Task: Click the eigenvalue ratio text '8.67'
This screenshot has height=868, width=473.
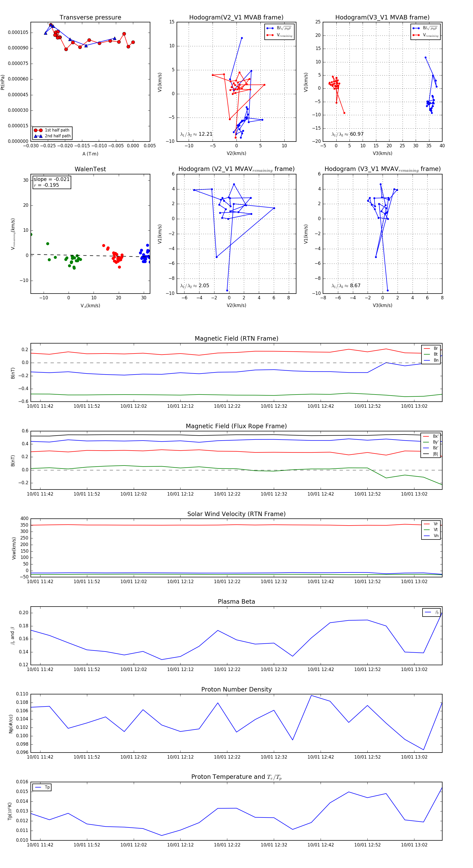Action: click(355, 286)
